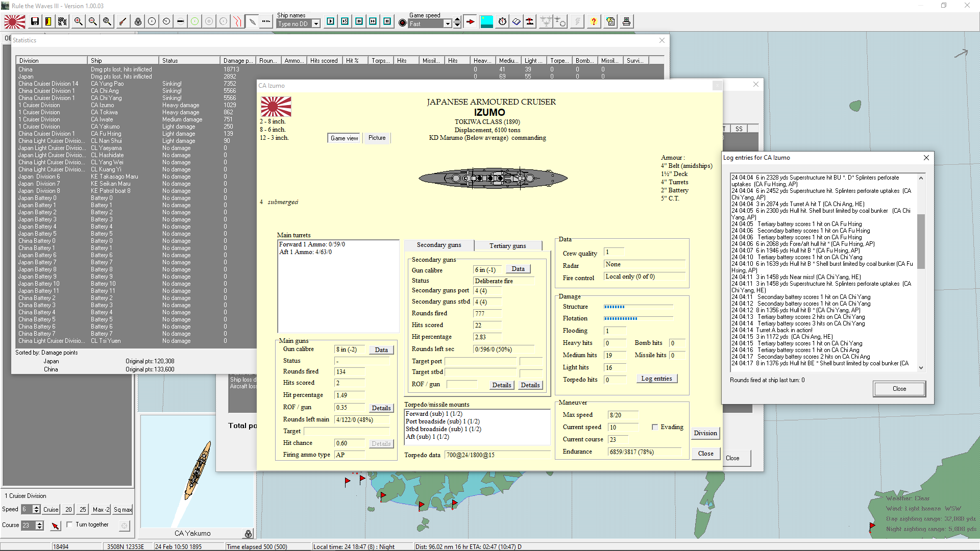Click the main guns Data button

[381, 350]
